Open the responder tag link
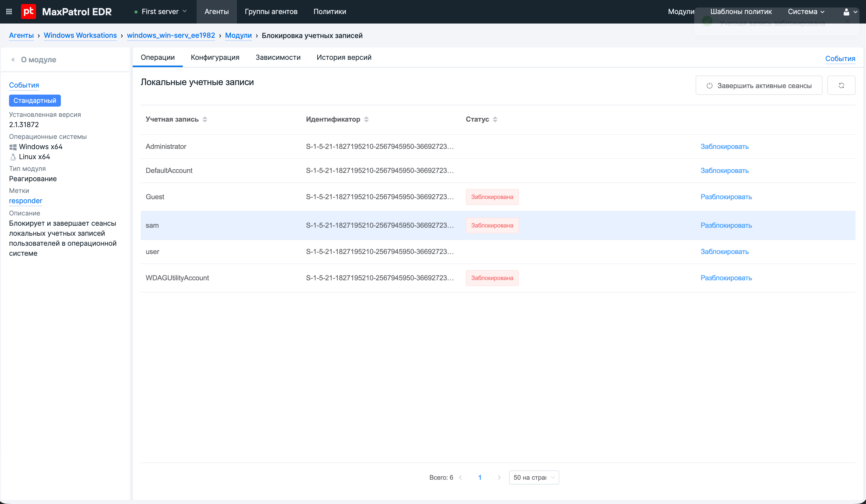The image size is (866, 504). point(26,201)
